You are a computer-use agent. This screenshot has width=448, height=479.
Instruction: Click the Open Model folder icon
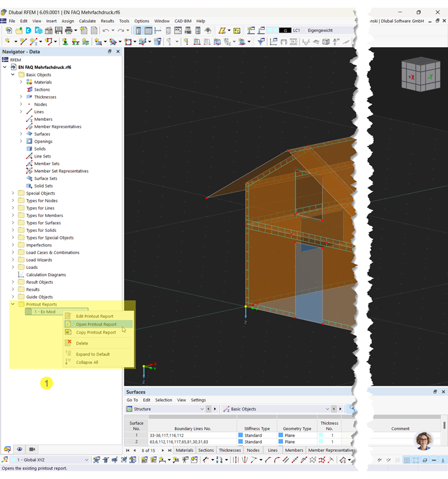(19, 30)
